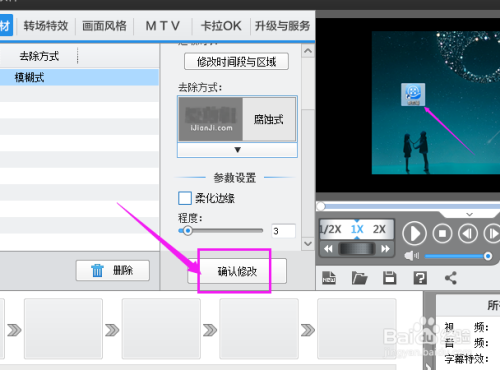Mute audio via the speaker icon
500x370 pixels.
[x=411, y=256]
